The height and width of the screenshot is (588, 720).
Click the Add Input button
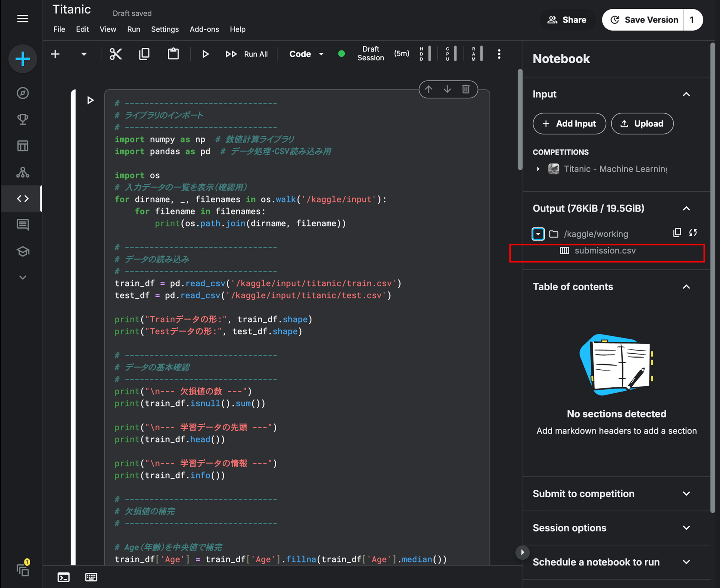click(x=569, y=124)
